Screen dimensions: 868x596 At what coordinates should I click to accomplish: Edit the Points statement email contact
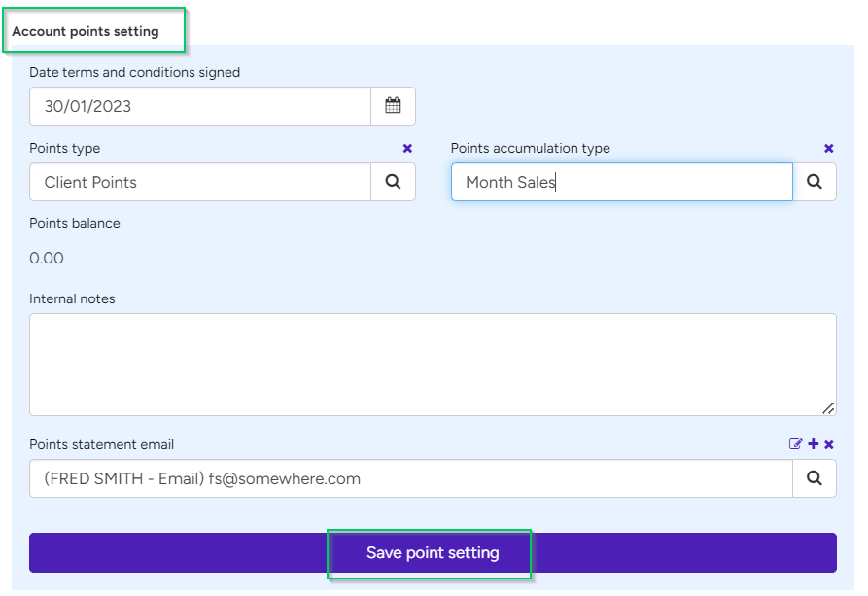coord(795,444)
